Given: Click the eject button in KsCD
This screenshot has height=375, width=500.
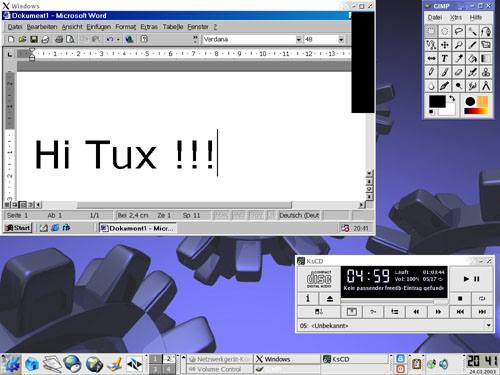Looking at the screenshot, I should pos(330,299).
